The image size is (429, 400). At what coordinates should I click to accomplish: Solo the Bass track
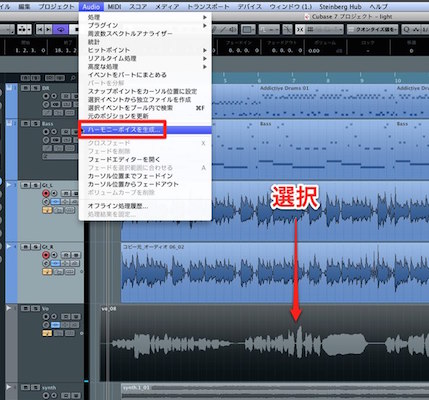click(x=35, y=123)
